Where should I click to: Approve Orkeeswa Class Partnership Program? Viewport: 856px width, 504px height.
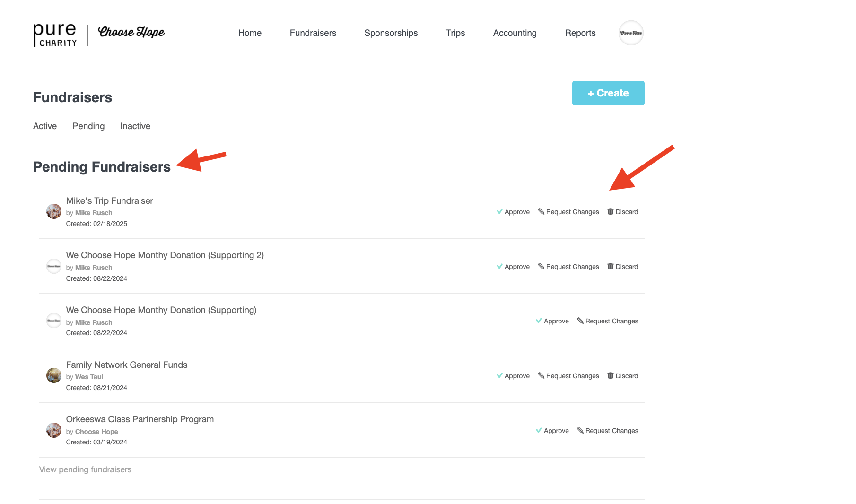click(552, 431)
